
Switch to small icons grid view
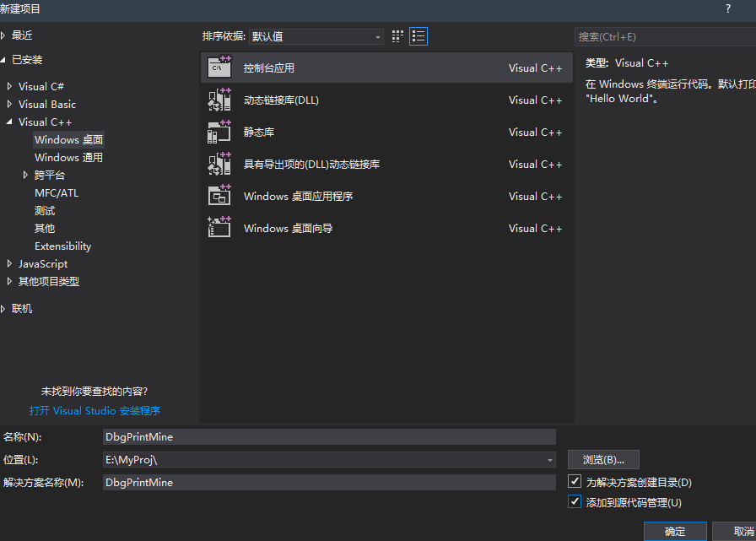pyautogui.click(x=397, y=36)
